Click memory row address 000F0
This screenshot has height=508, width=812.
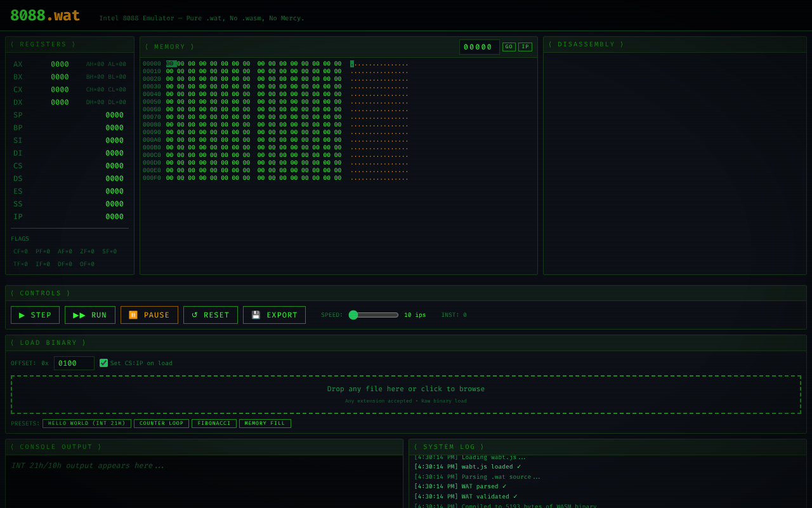click(152, 178)
